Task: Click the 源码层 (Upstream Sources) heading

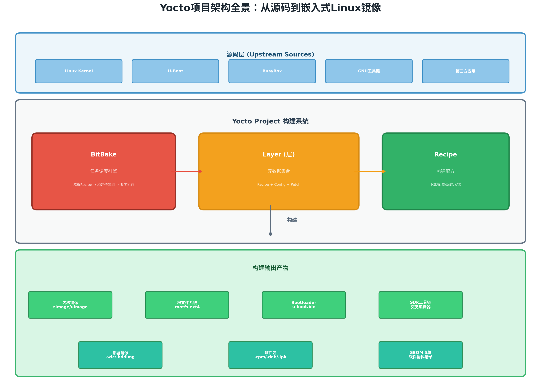Action: [270, 54]
